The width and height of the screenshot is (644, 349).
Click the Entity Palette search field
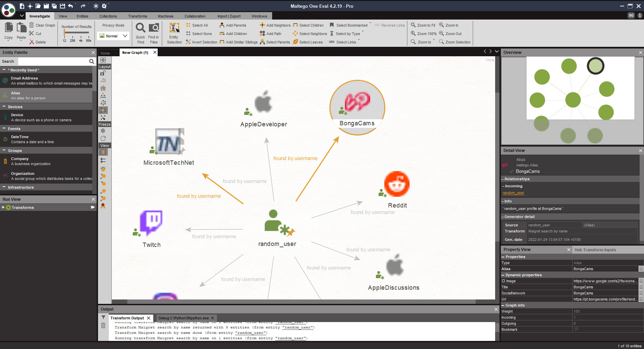click(x=53, y=61)
